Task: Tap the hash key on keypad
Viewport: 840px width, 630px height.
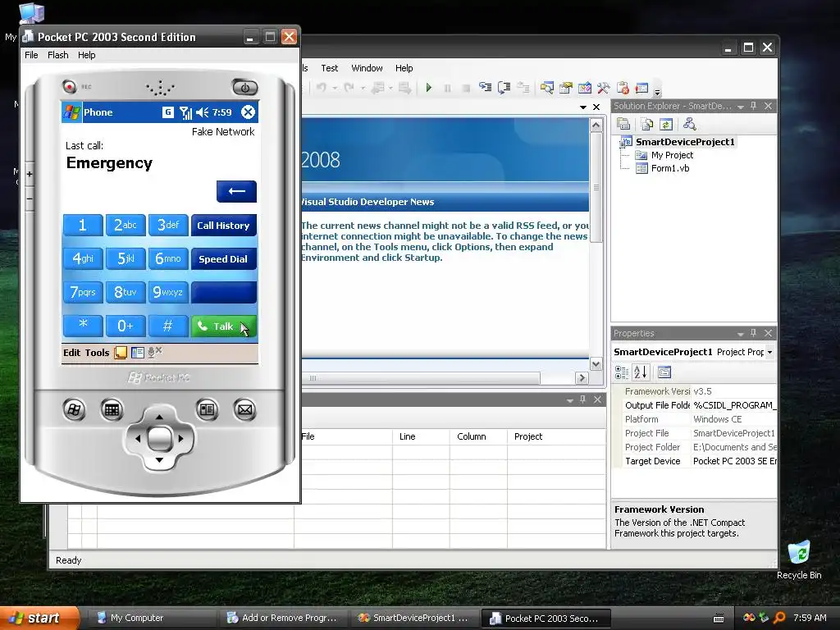Action: [x=167, y=326]
